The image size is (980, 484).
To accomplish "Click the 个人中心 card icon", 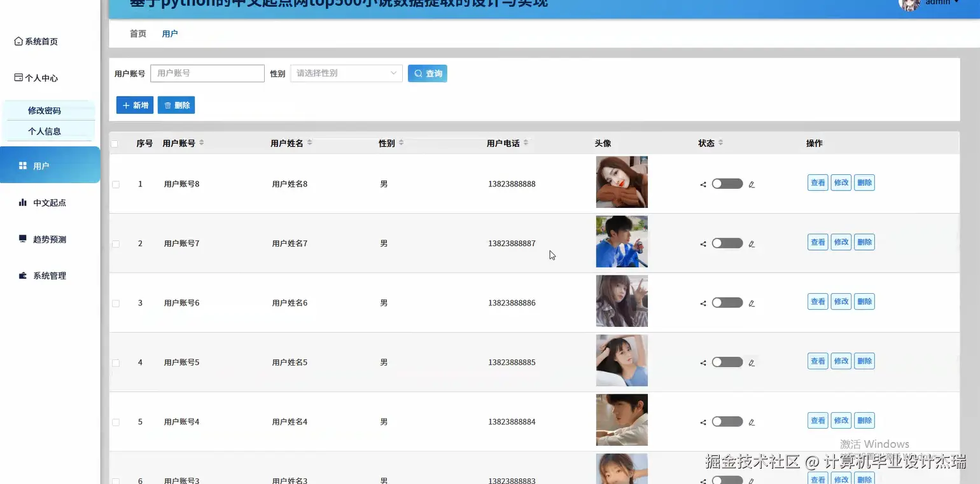I will click(x=18, y=78).
